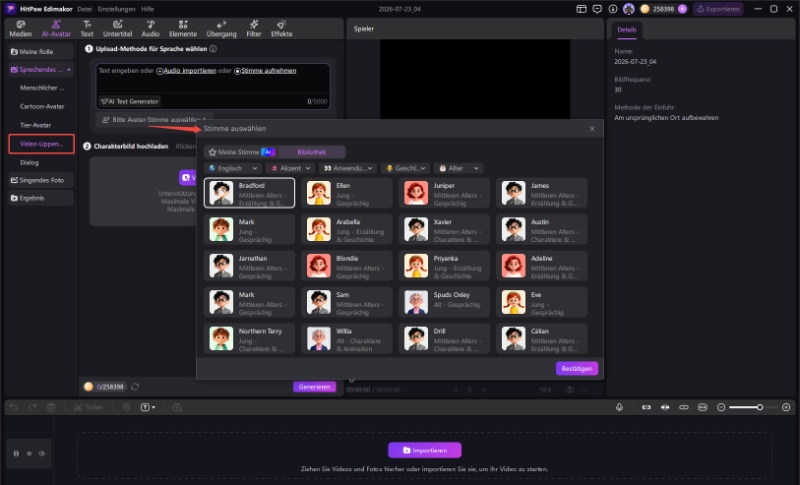Click the info icon beside Upload-Methode
Image resolution: width=800 pixels, height=485 pixels.
coord(213,49)
